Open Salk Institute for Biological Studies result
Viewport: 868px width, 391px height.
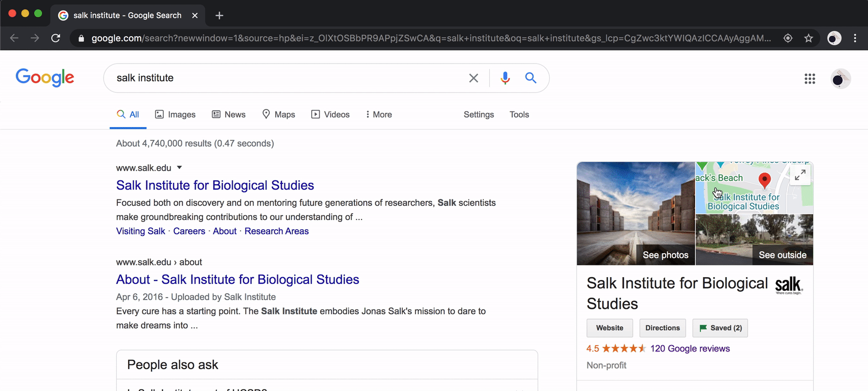(x=215, y=185)
